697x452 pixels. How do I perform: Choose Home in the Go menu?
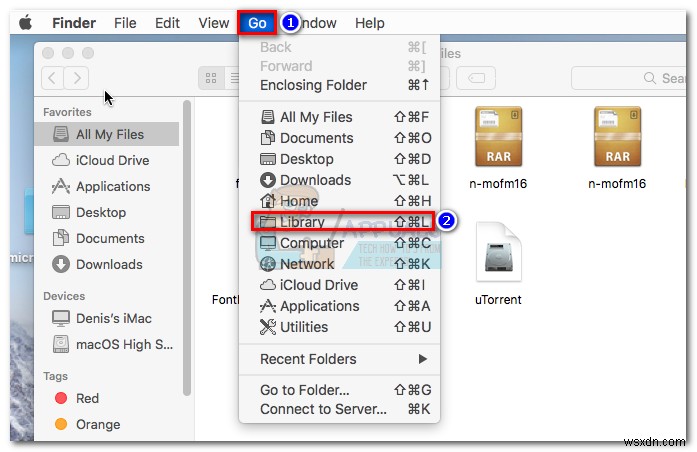(340, 200)
